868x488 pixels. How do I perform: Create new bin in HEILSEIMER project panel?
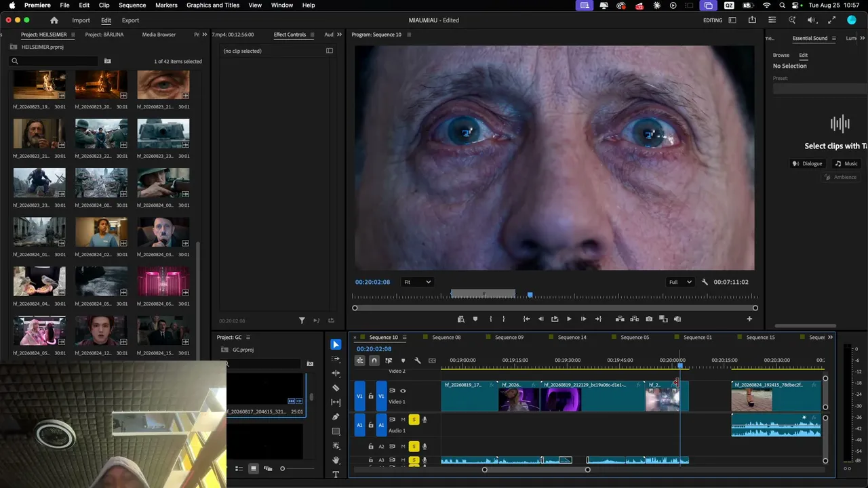107,61
